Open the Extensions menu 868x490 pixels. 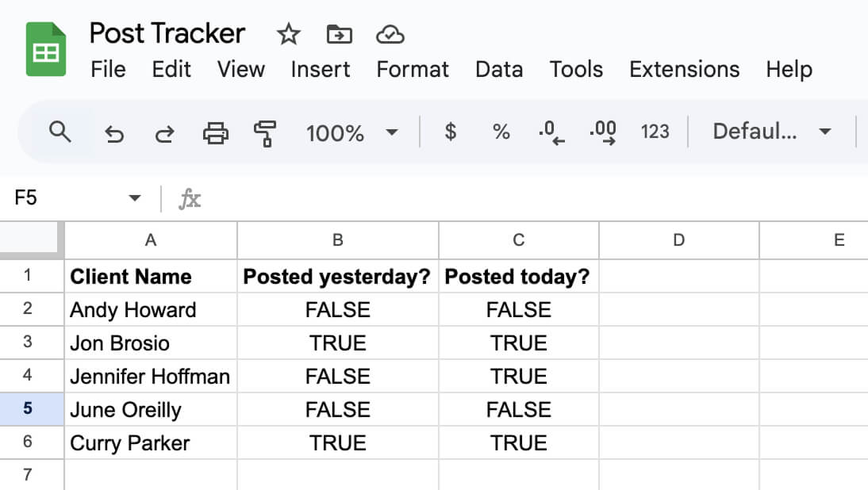(684, 70)
